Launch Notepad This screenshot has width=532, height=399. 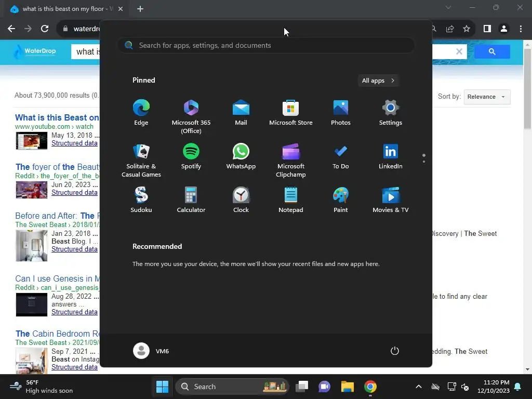291,200
